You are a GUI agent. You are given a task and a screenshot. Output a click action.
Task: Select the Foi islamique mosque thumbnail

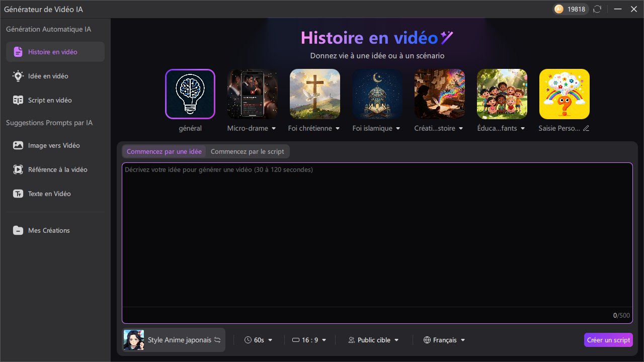point(377,94)
